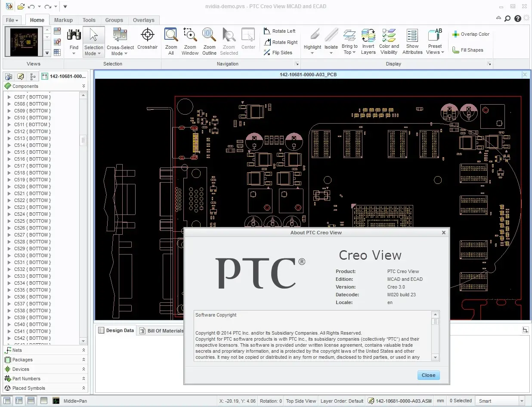Screen dimensions: 532x407
Task: Select the Design Data tab
Action: coord(116,330)
